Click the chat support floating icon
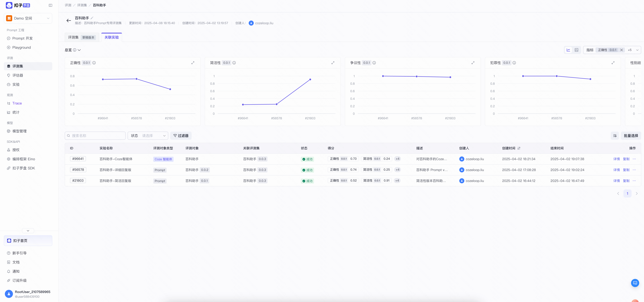 click(x=635, y=283)
